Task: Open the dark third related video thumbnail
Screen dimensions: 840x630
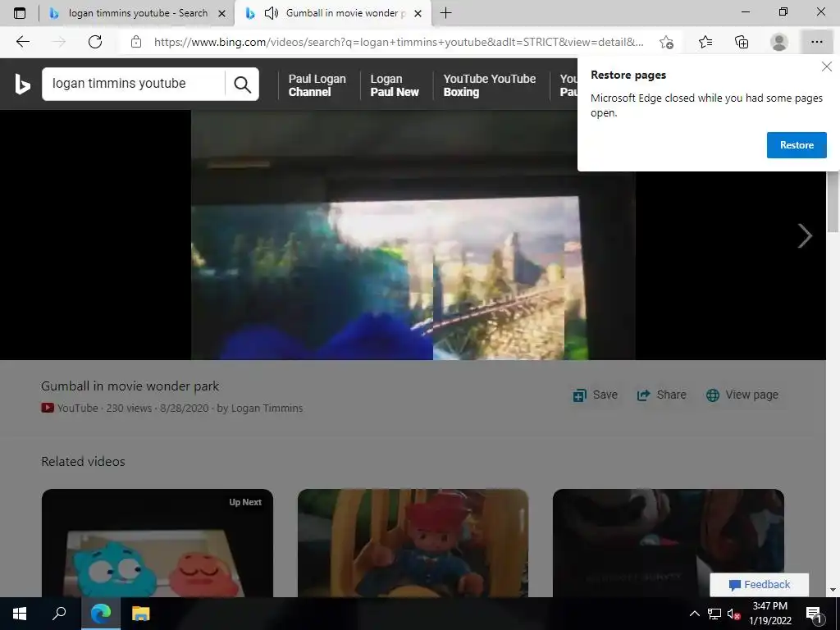Action: [668, 543]
